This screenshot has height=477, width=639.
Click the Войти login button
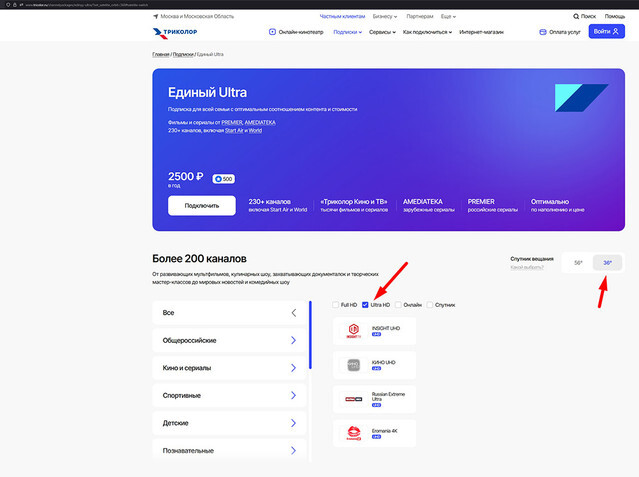pyautogui.click(x=606, y=32)
